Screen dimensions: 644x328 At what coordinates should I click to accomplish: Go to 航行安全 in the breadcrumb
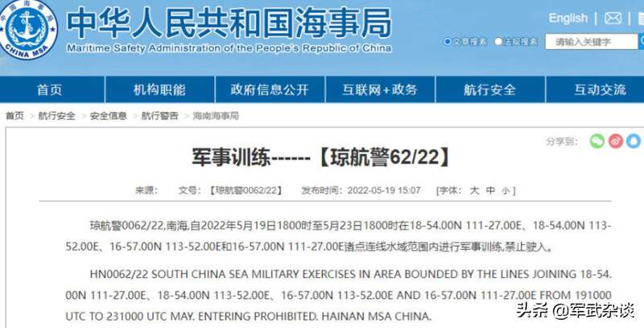coord(56,116)
